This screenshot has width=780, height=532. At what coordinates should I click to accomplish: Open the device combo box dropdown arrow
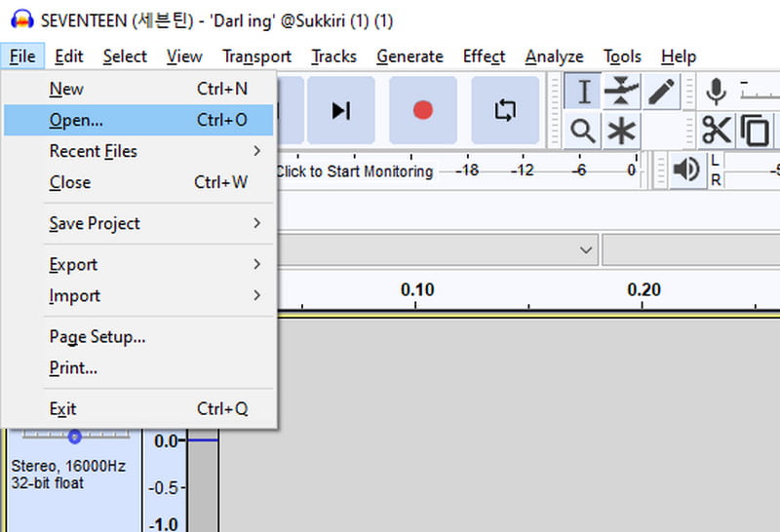point(586,249)
